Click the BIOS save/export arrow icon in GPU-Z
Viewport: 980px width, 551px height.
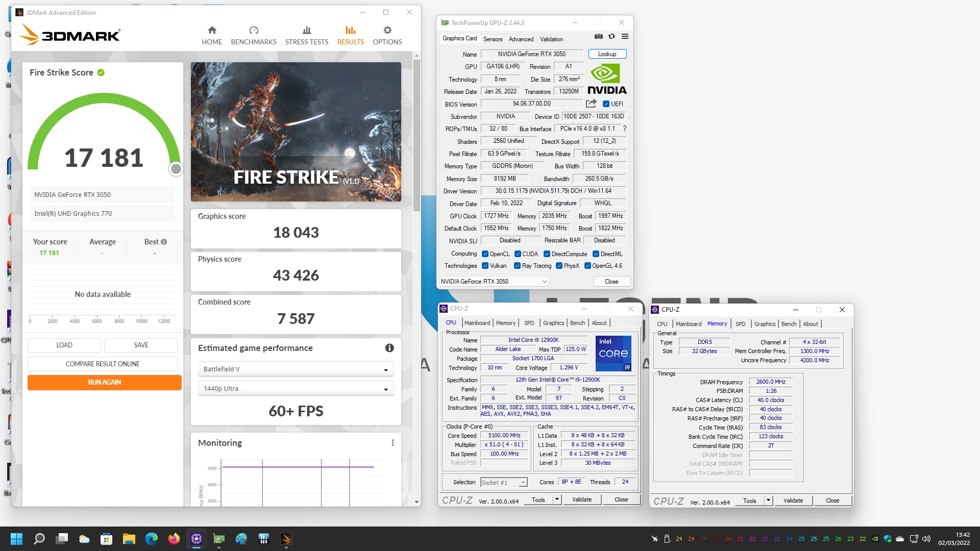coord(591,104)
